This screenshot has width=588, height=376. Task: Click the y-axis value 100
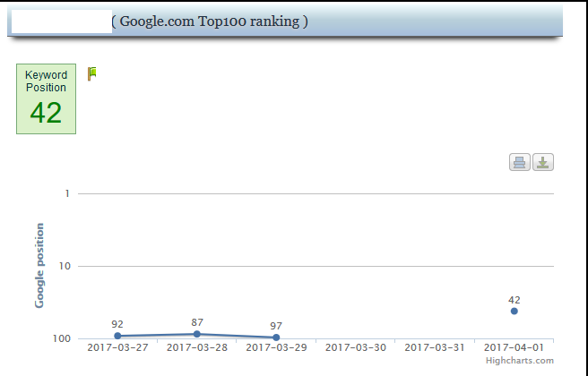tap(62, 338)
